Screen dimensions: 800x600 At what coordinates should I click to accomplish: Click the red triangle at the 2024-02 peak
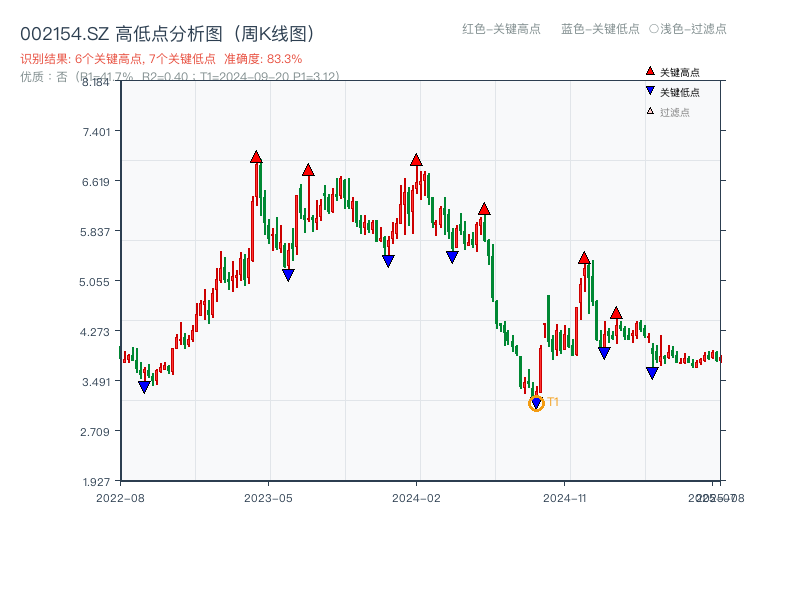[x=416, y=158]
